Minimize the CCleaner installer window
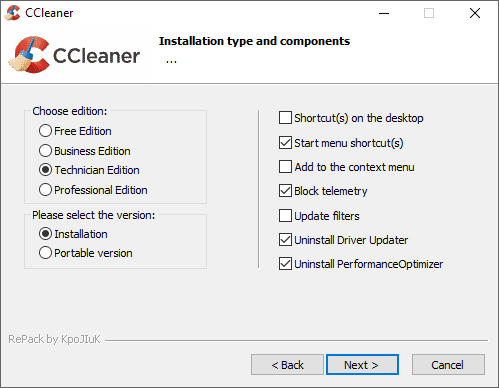Screen dimensions: 499x388 (384, 13)
